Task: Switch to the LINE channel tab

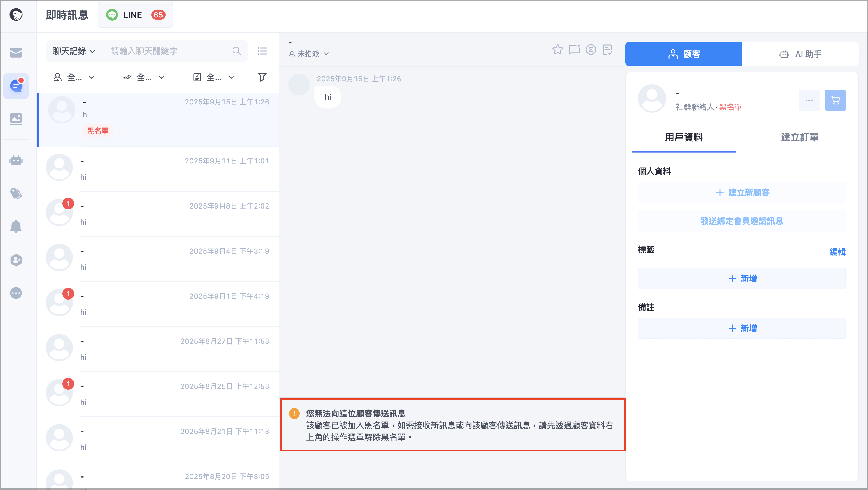Action: (x=136, y=15)
